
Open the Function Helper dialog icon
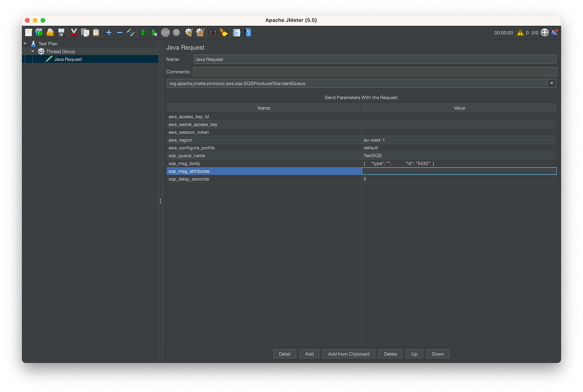pyautogui.click(x=236, y=32)
